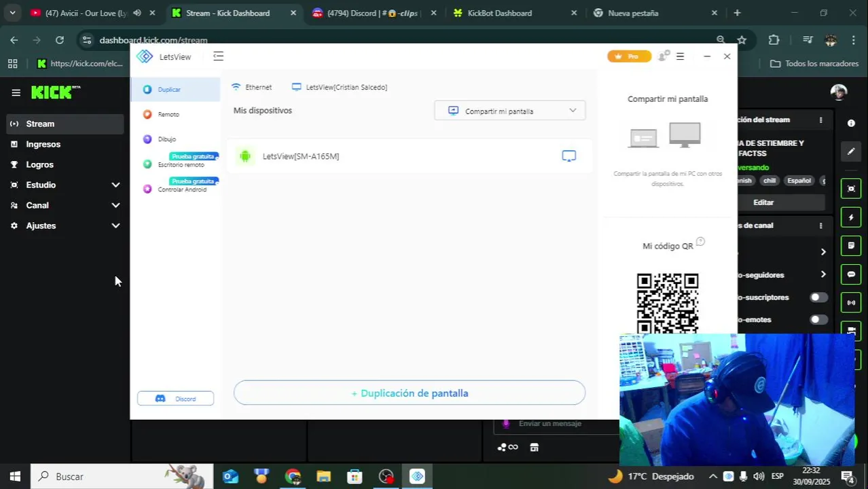This screenshot has width=868, height=489.
Task: Click the Kick chat bubble icon
Action: [851, 274]
